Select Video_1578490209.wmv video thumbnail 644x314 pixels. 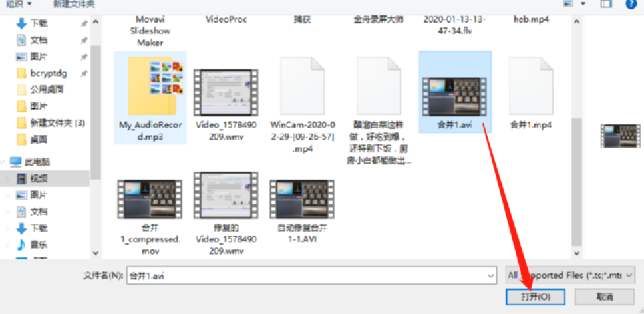point(226,92)
